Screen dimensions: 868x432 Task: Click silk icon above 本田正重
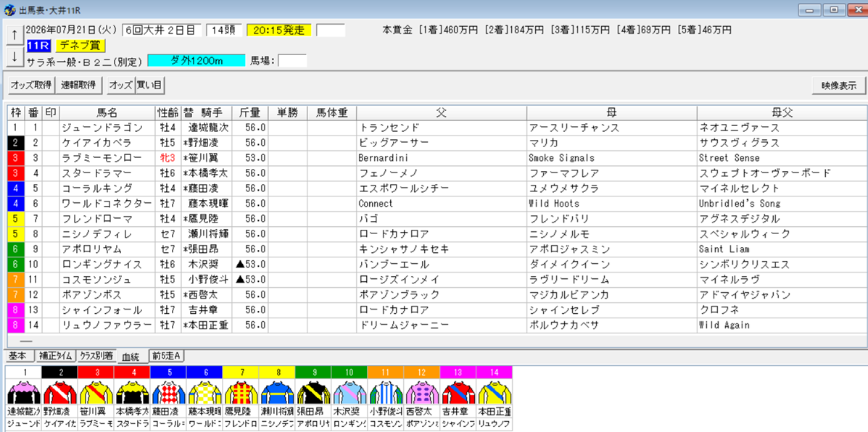coord(494,391)
